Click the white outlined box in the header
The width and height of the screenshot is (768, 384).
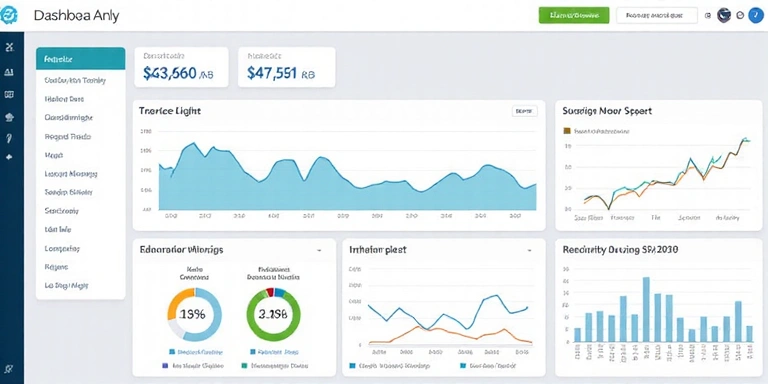pos(657,15)
